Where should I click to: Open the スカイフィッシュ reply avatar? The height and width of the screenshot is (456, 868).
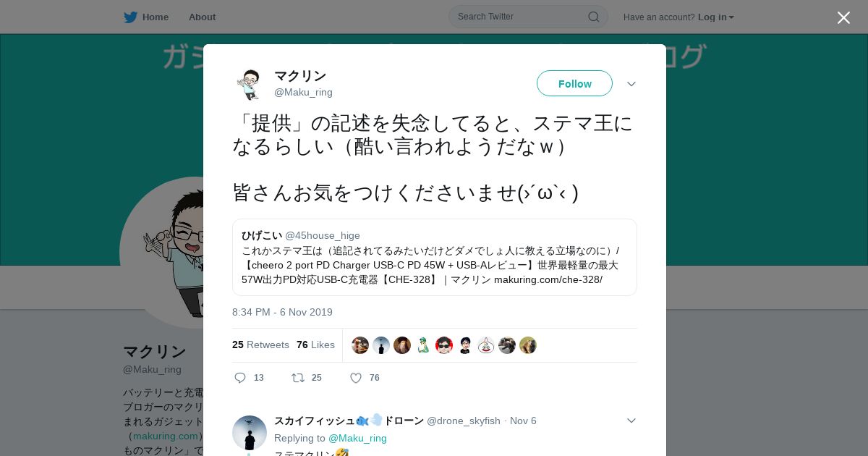(x=250, y=433)
